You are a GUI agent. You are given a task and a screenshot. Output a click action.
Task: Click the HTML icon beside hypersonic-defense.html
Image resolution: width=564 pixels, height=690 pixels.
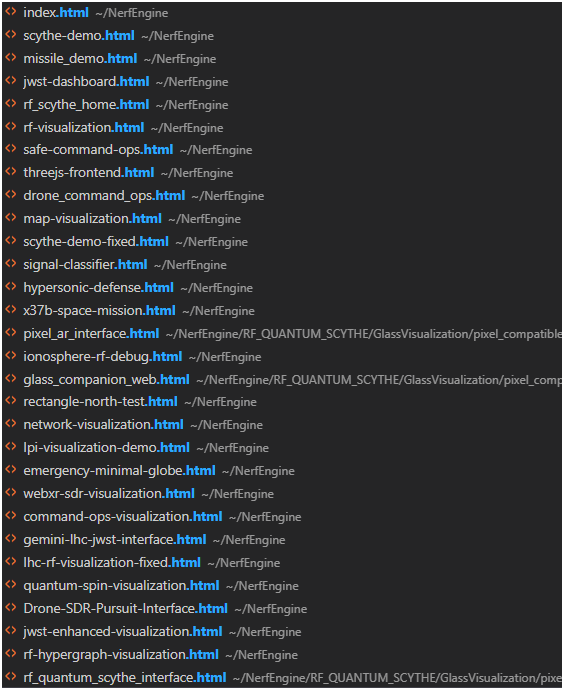pos(11,287)
